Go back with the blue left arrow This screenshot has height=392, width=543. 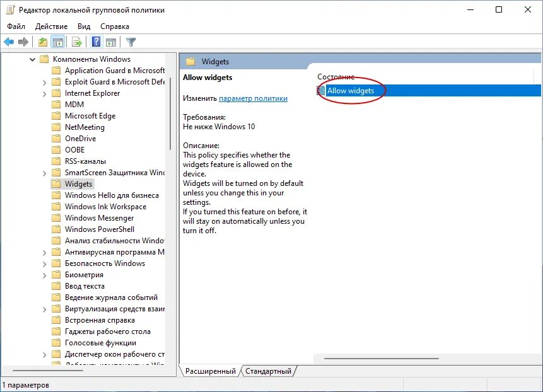pos(9,42)
